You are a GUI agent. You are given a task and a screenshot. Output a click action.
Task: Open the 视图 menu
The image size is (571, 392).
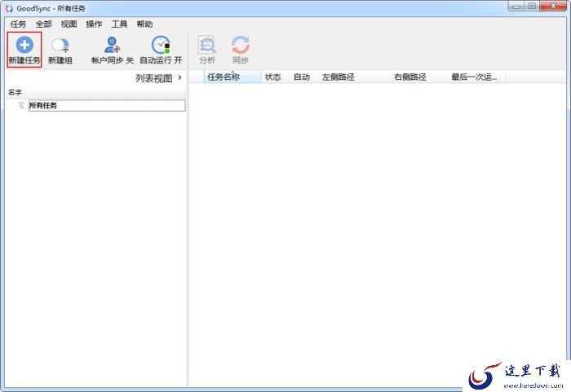69,24
